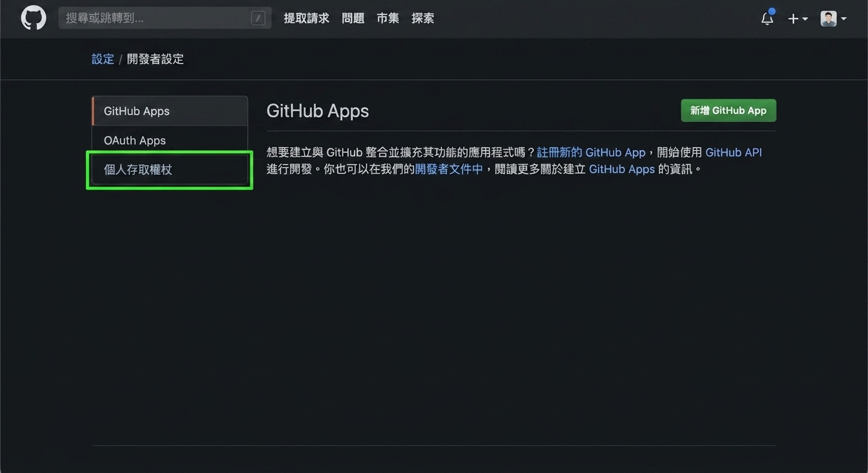The width and height of the screenshot is (868, 473).
Task: Go to 問題 in top navigation
Action: click(x=353, y=18)
